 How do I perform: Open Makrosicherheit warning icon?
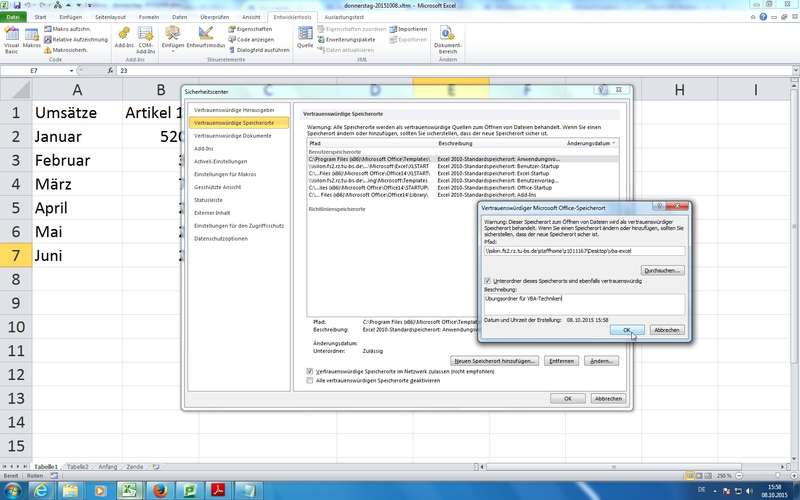48,50
